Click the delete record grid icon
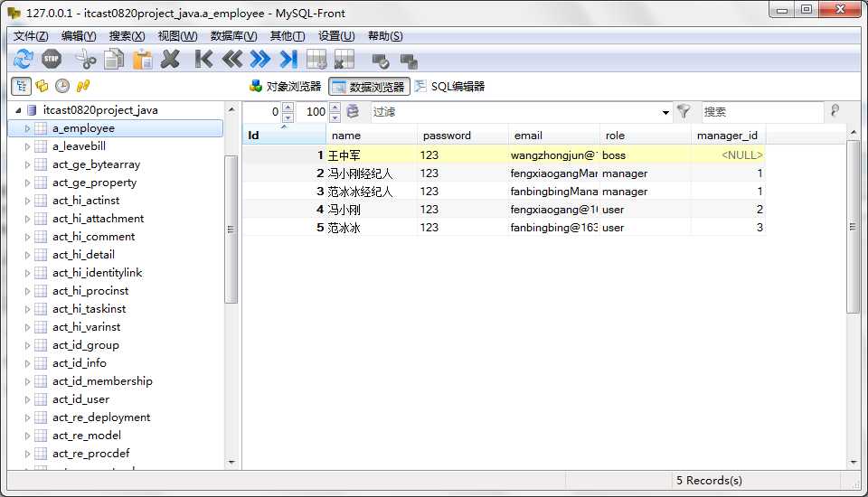Image resolution: width=868 pixels, height=497 pixels. coord(344,59)
